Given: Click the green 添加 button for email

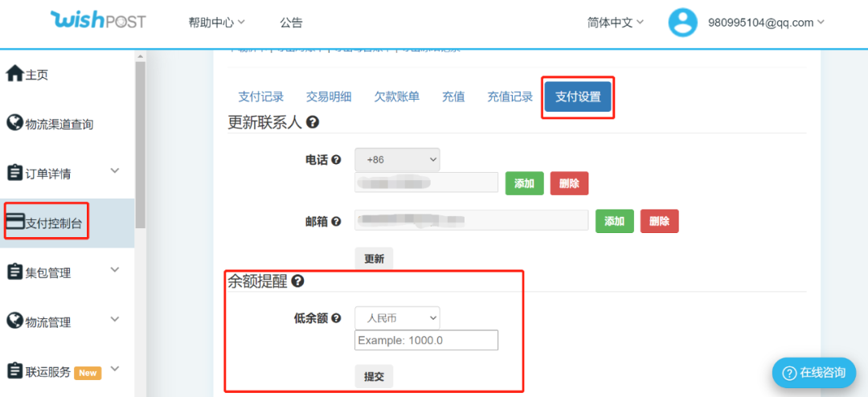Looking at the screenshot, I should tap(615, 221).
